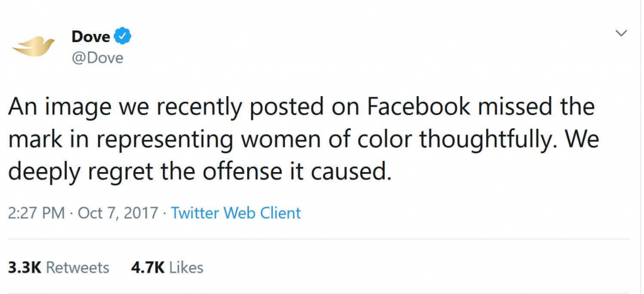Click the 2:27 PM timestamp
The image size is (644, 294).
[36, 213]
